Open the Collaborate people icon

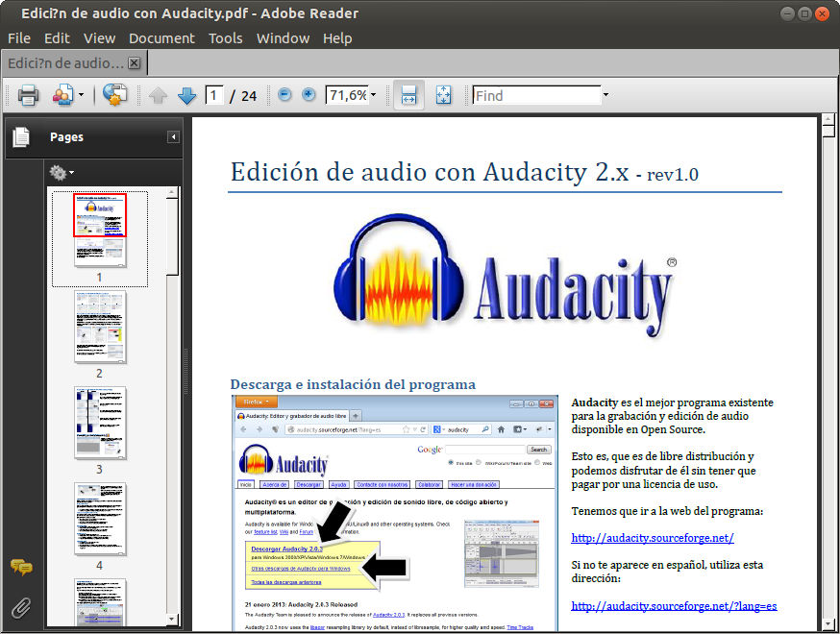63,95
